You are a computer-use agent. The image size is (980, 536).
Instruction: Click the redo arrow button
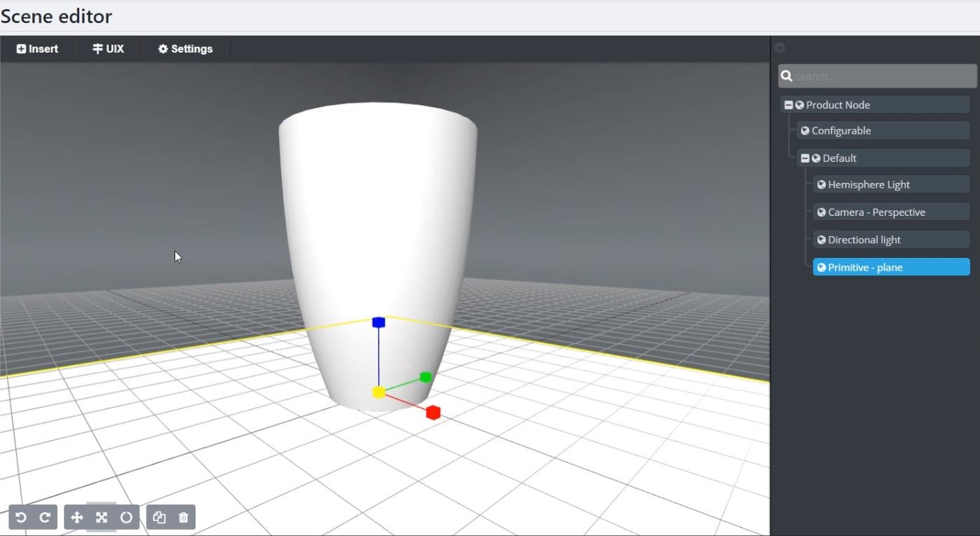point(45,518)
